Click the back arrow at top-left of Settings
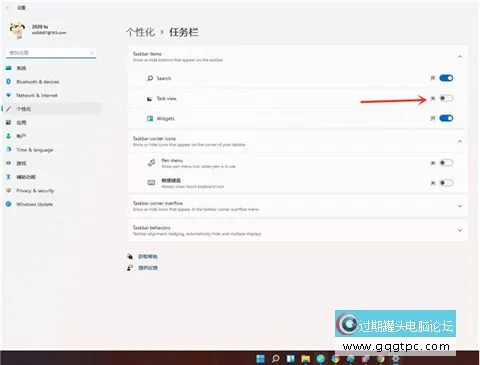480x365 pixels. coord(7,7)
